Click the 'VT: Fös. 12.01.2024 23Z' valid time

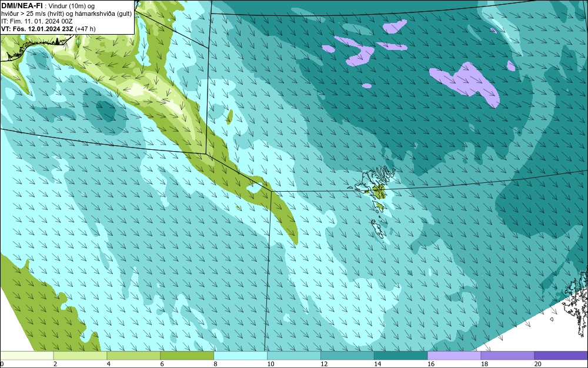[x=38, y=29]
